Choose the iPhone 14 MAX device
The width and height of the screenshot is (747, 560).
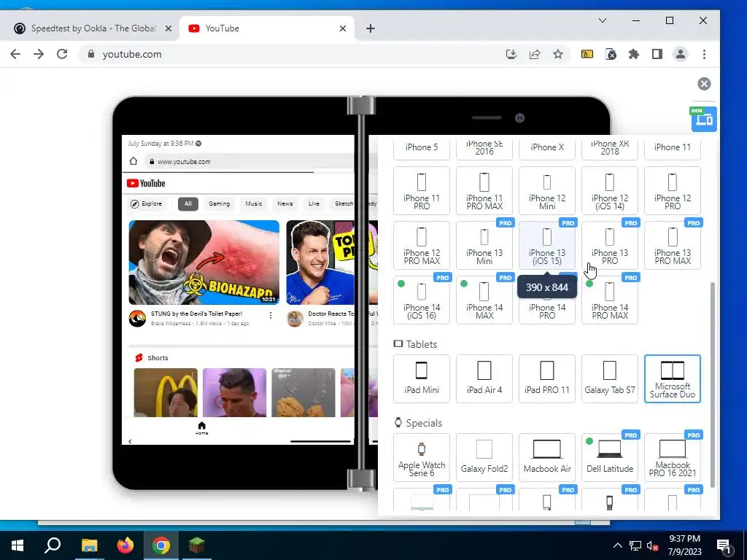pos(484,300)
